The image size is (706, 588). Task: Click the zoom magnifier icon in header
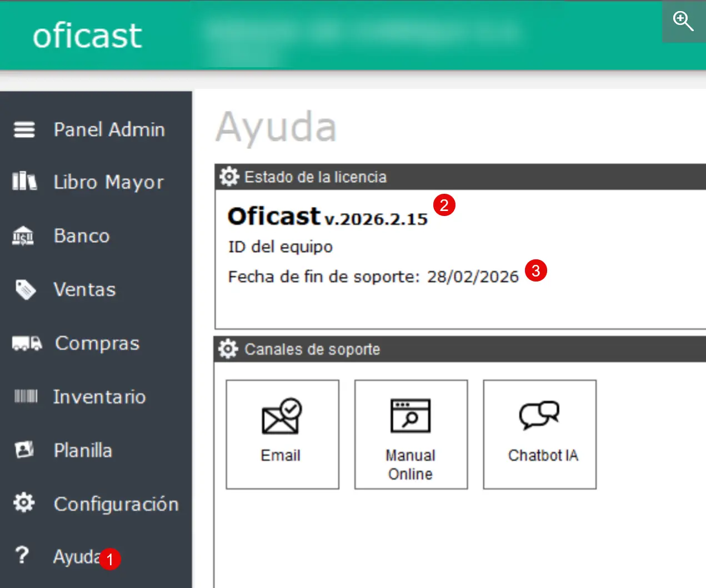click(x=683, y=21)
